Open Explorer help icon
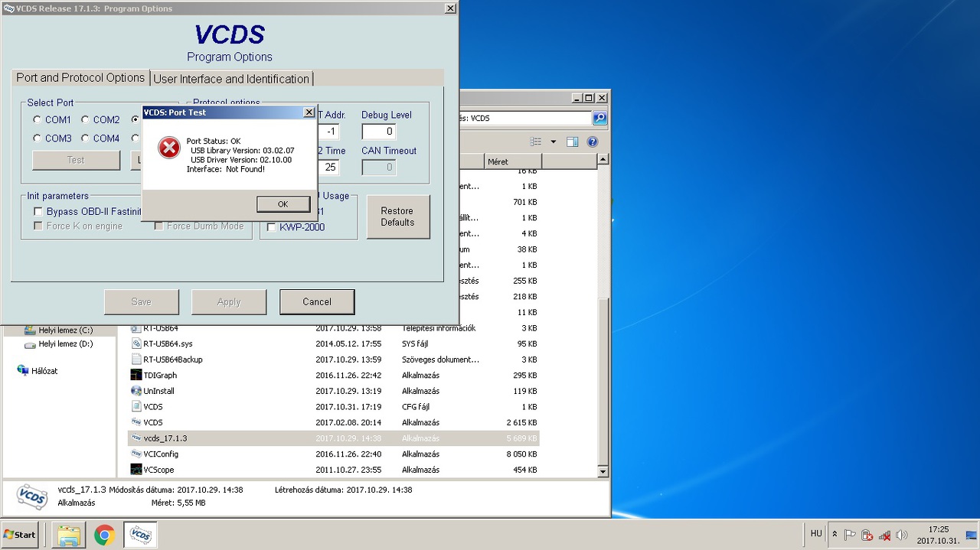980x550 pixels. 592,142
